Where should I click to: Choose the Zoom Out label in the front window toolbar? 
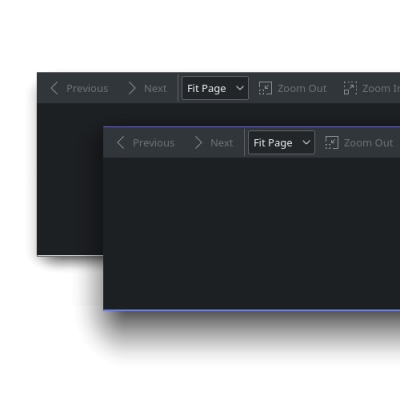coord(368,143)
